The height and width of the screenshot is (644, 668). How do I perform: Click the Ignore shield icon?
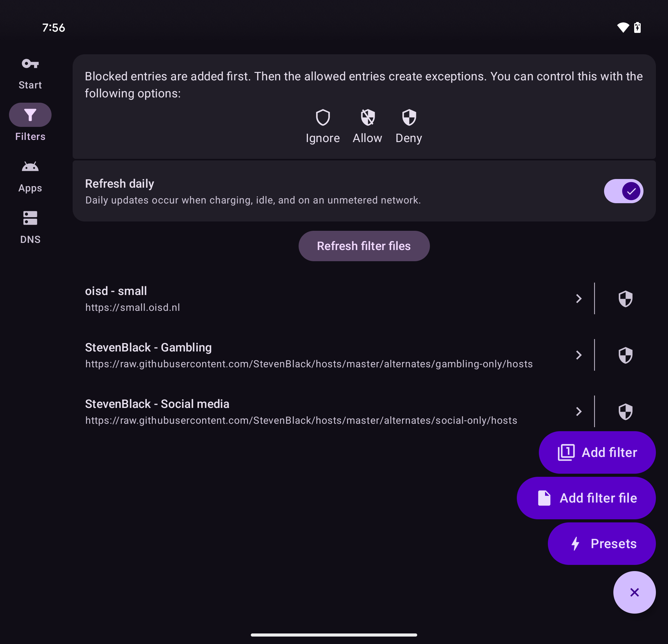pyautogui.click(x=323, y=118)
